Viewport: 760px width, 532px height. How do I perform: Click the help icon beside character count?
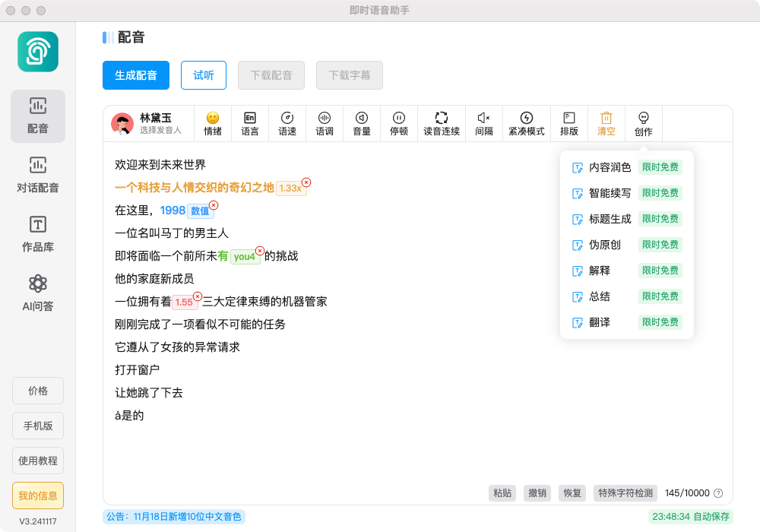(x=718, y=493)
